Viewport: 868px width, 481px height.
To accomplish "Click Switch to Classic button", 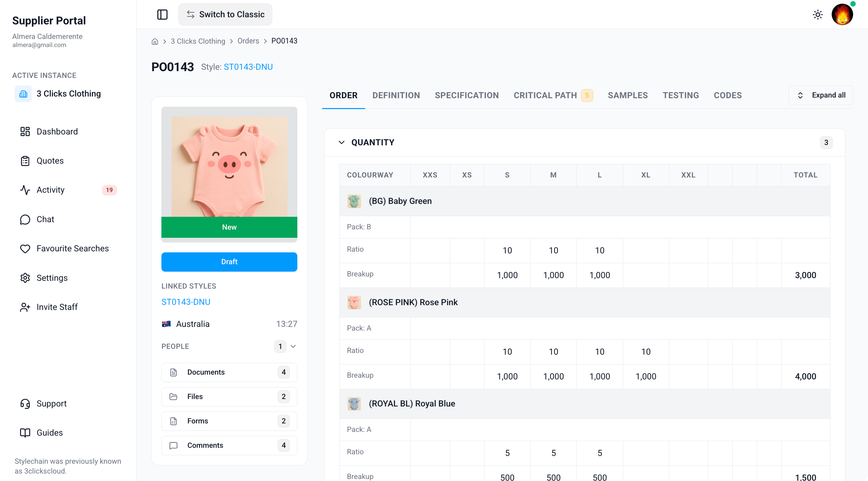I will pos(225,15).
